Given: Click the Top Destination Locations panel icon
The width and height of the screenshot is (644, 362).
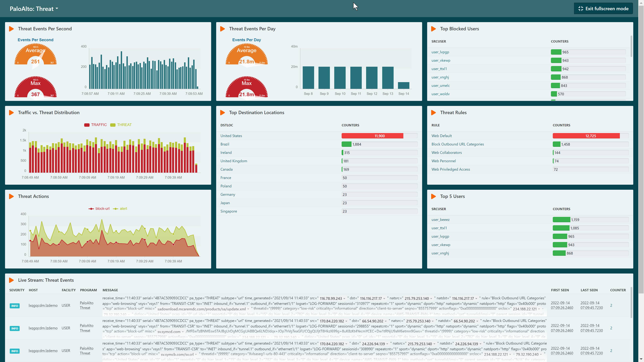Looking at the screenshot, I should (x=223, y=112).
